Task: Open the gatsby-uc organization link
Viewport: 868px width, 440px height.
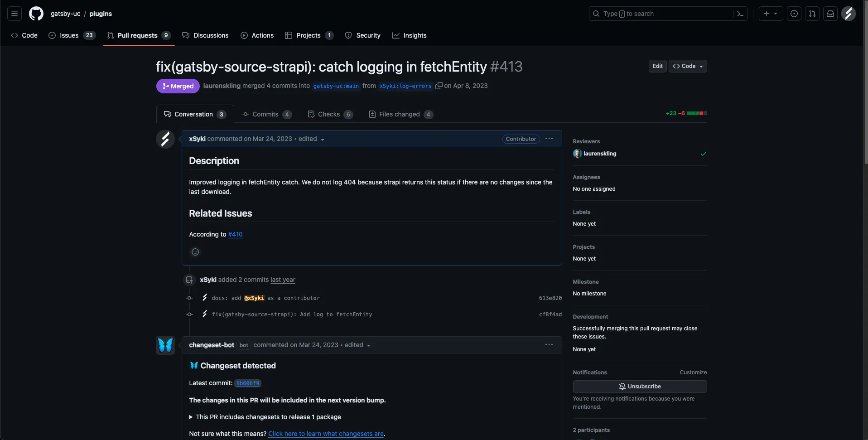Action: (x=65, y=14)
